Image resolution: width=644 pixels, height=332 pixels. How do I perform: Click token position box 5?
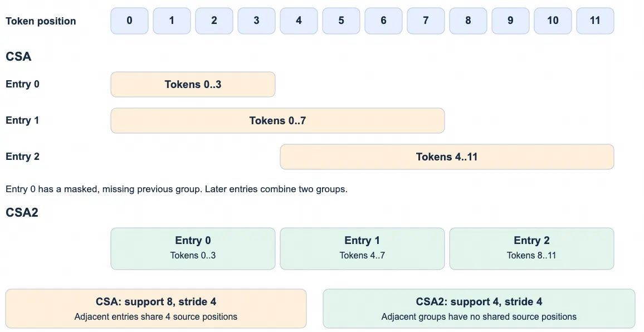(x=341, y=21)
